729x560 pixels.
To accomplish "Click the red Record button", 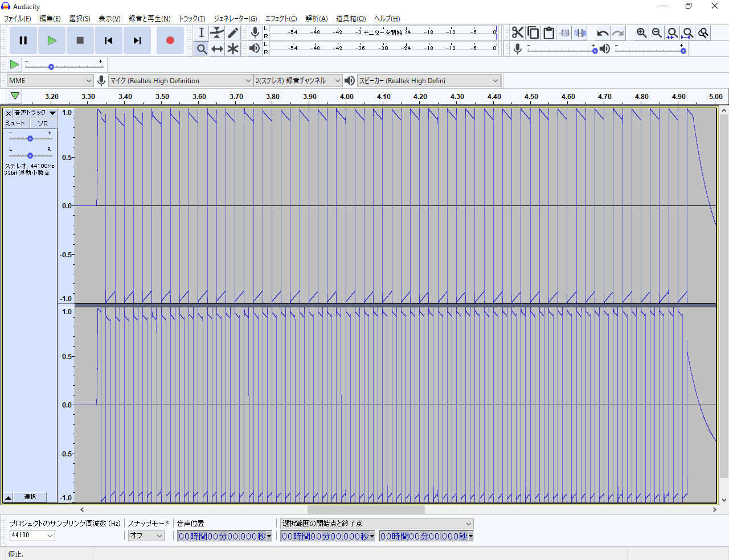I will 170,40.
